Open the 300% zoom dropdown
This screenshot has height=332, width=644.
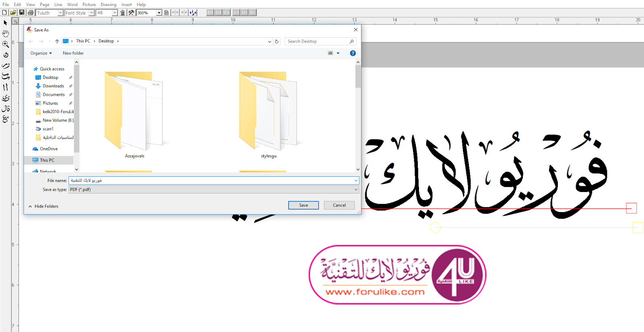159,13
